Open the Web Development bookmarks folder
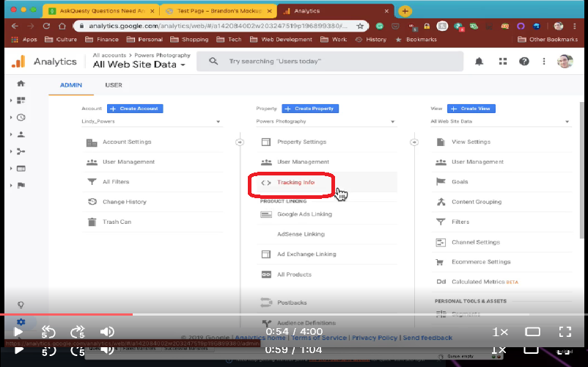Screen dimensions: 588x367 click(281, 40)
